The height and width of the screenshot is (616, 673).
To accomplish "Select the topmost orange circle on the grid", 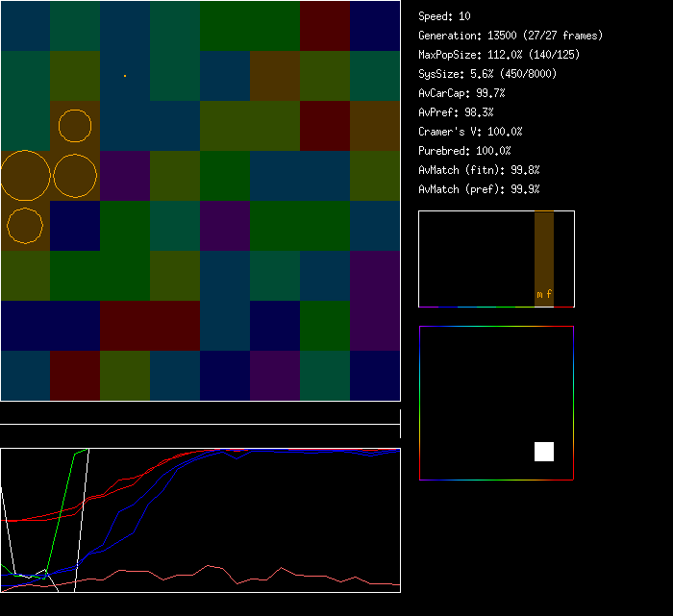I will coord(75,125).
